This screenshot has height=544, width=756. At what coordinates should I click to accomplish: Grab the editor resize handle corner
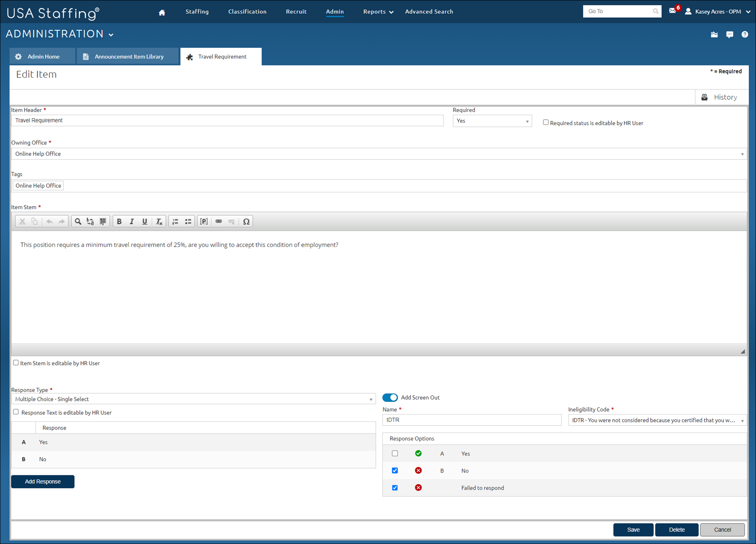(x=743, y=352)
